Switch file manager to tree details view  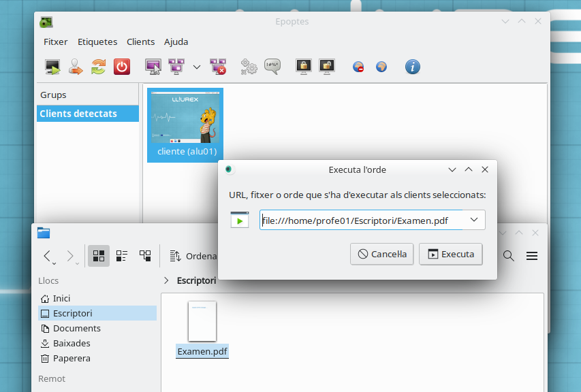145,256
